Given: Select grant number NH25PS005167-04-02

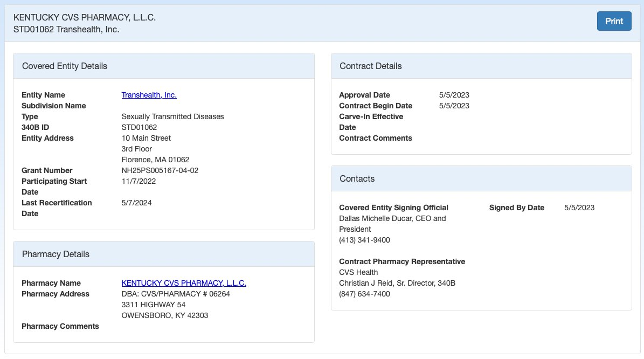Looking at the screenshot, I should pyautogui.click(x=160, y=170).
